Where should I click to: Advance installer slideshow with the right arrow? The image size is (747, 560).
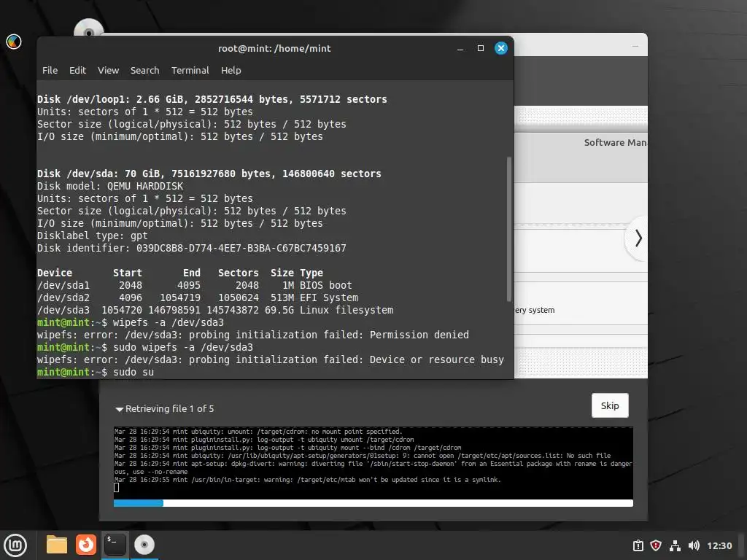pyautogui.click(x=638, y=238)
